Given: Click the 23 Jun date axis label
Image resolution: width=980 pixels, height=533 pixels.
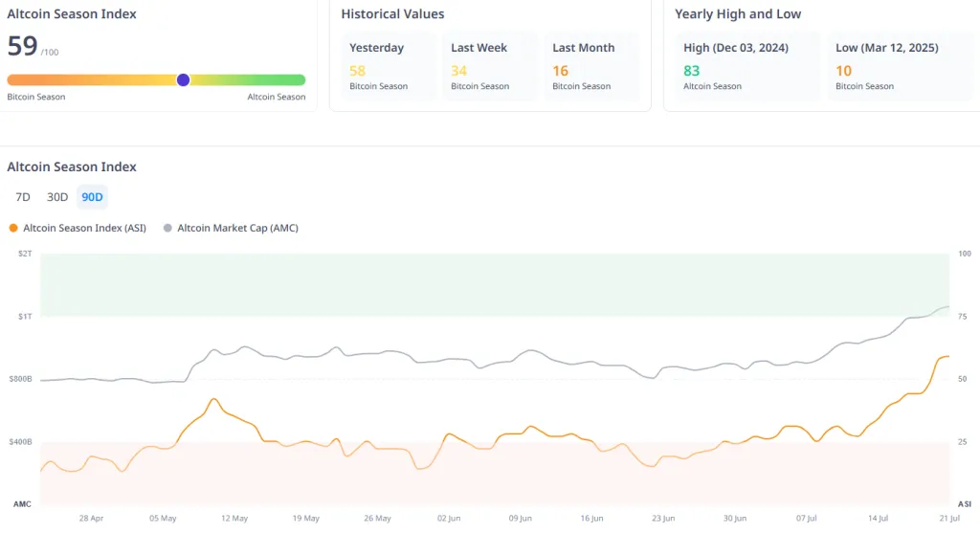Looking at the screenshot, I should [x=663, y=518].
